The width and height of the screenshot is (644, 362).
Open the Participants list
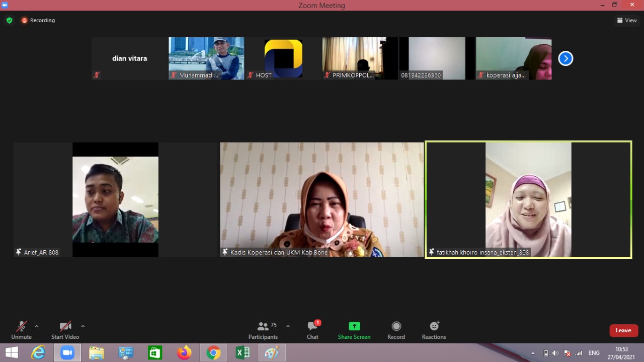coord(263,330)
